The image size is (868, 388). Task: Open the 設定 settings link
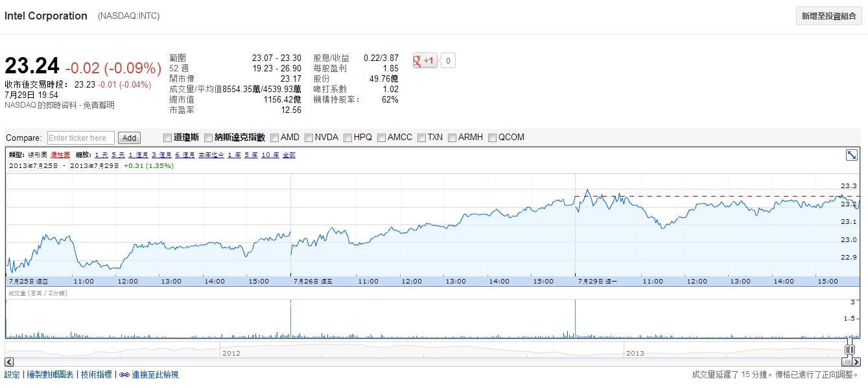tap(12, 375)
